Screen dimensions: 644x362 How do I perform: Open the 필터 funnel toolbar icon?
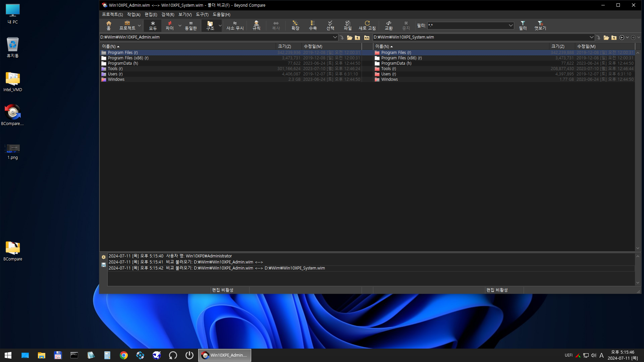[523, 25]
